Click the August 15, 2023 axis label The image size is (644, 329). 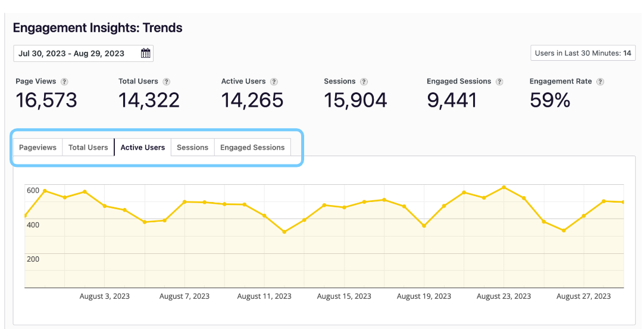pos(344,296)
